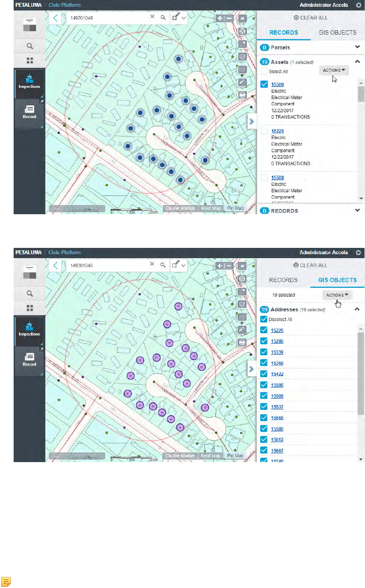The height and width of the screenshot is (588, 365).
Task: Open address link 15368
Action: click(277, 363)
